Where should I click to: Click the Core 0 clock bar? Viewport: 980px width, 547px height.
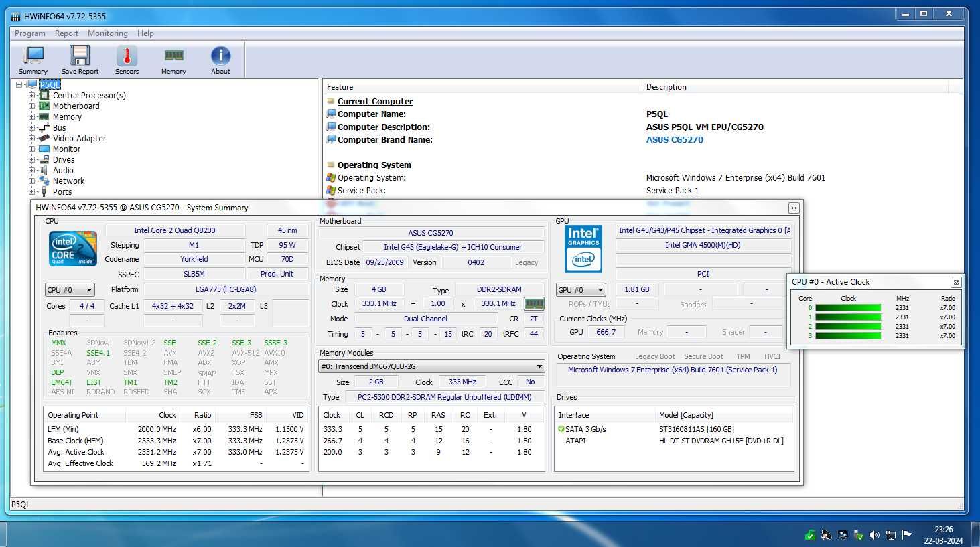[848, 308]
